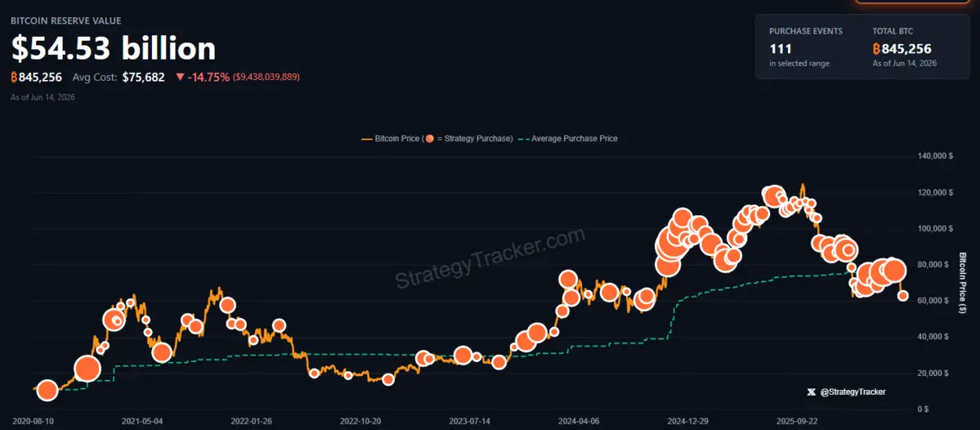Click the PURCHASE EVENTS count 111
The image size is (980, 430).
click(x=781, y=49)
